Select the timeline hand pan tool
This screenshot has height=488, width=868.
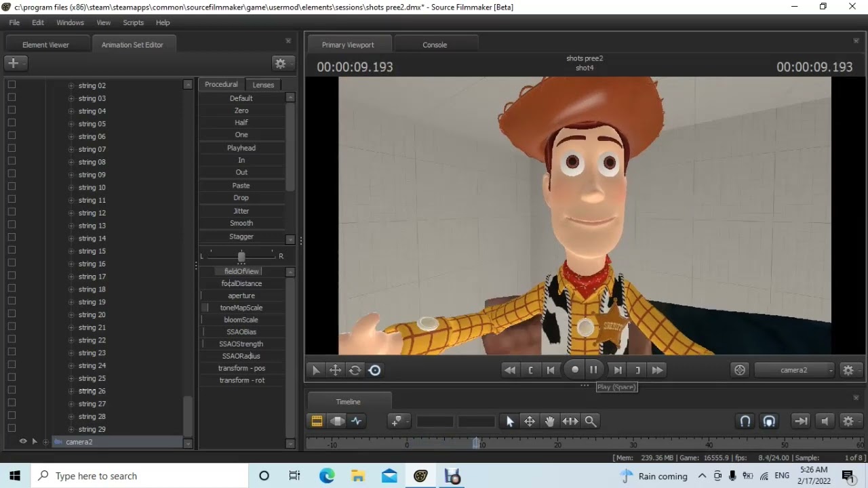[549, 421]
